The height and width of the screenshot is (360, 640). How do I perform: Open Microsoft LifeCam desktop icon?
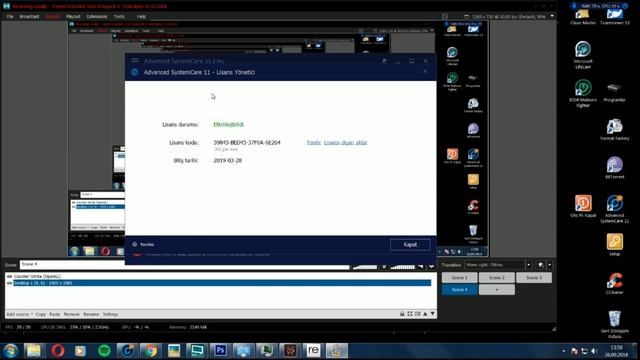(583, 55)
